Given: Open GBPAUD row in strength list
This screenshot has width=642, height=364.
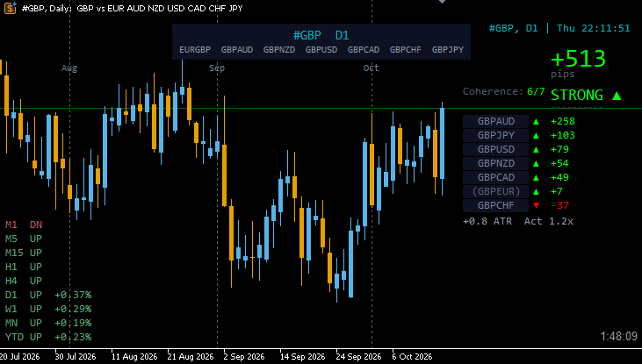Looking at the screenshot, I should tap(496, 121).
